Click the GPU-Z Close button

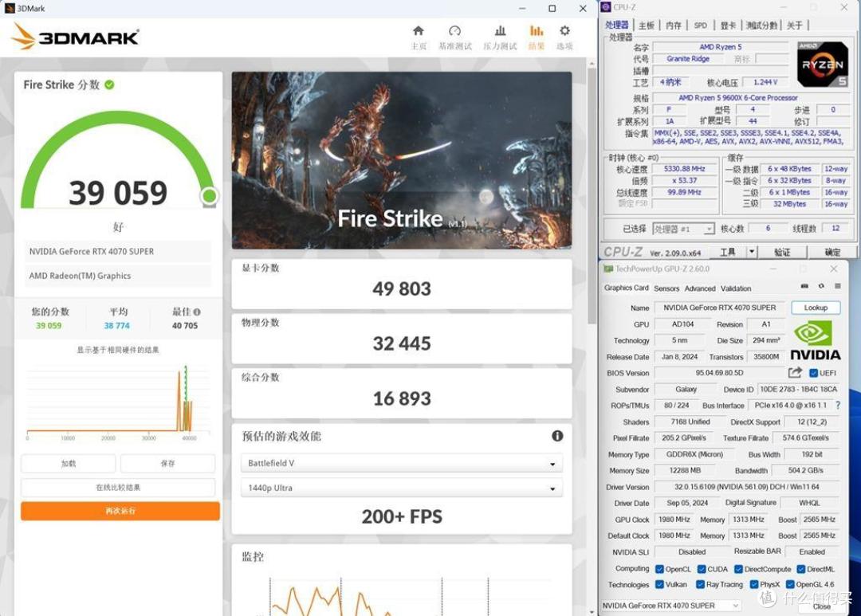821,606
